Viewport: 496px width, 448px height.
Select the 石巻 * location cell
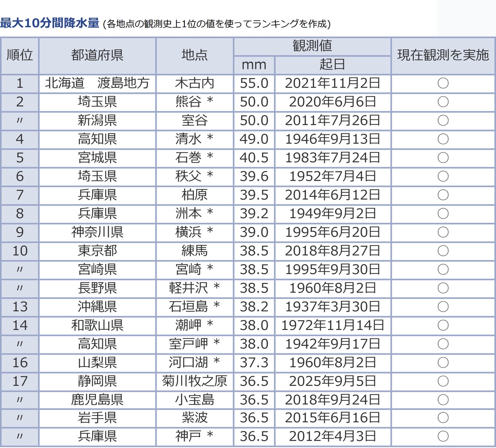(195, 158)
